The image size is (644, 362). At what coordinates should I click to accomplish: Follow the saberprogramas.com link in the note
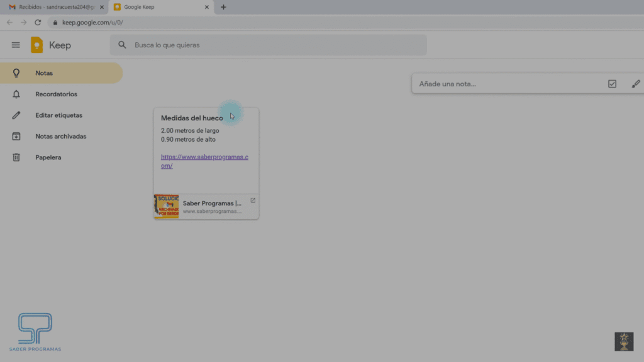(x=204, y=161)
